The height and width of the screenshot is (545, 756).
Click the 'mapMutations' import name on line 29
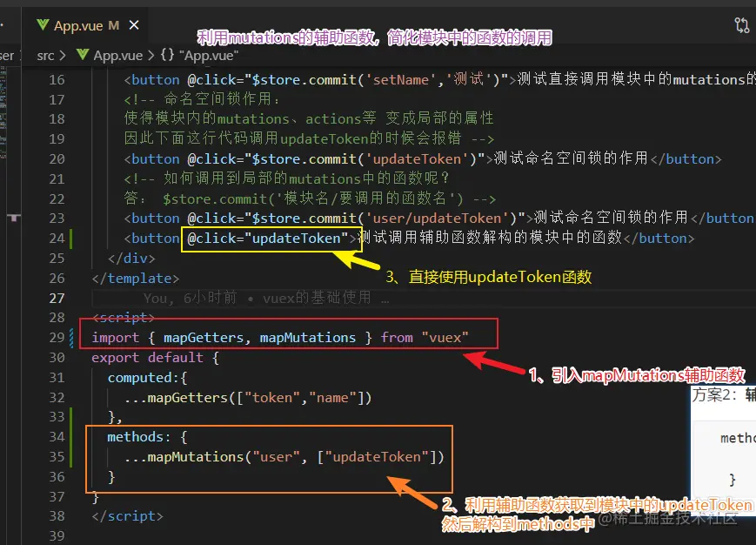click(x=308, y=338)
